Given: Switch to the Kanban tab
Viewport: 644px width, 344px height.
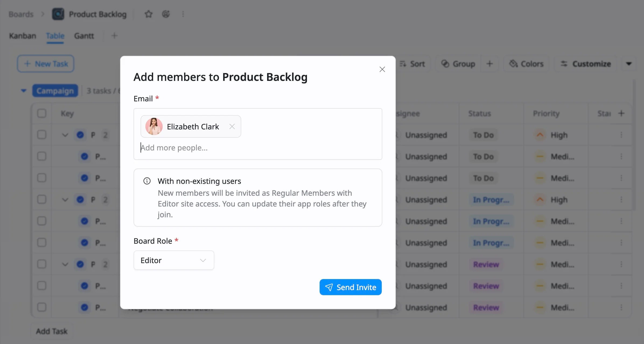Looking at the screenshot, I should 23,36.
